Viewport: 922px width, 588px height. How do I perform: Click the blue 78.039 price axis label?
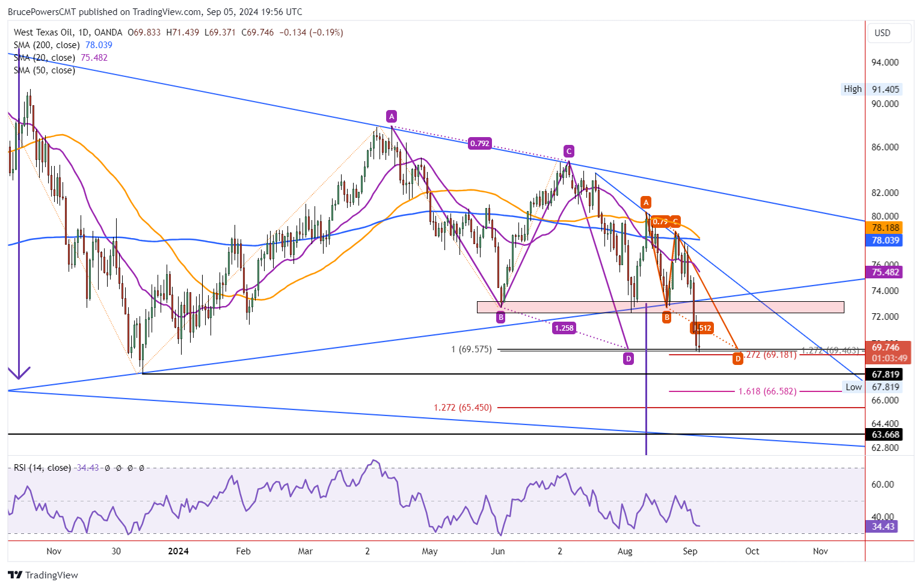(885, 240)
